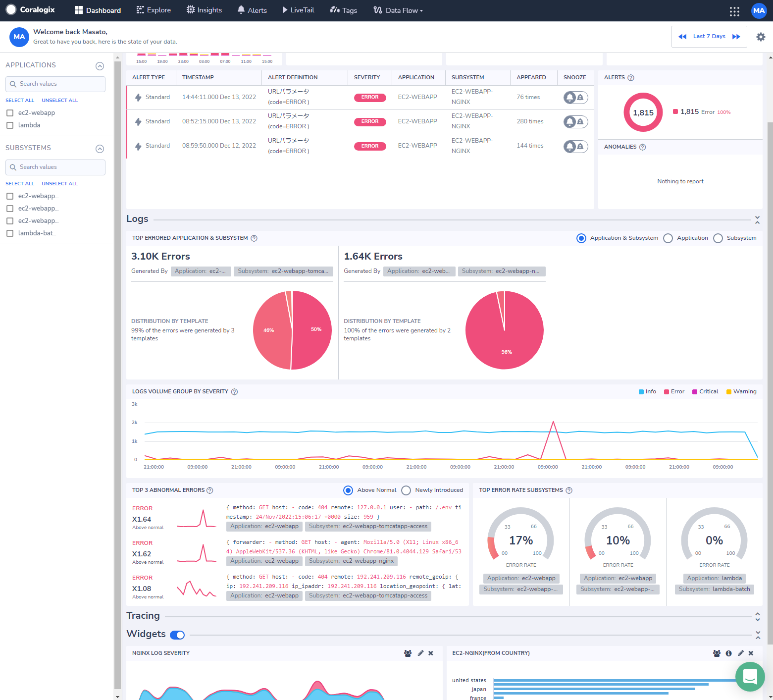This screenshot has height=700, width=773.
Task: View info for the EC2-NGINX widget
Action: [728, 653]
